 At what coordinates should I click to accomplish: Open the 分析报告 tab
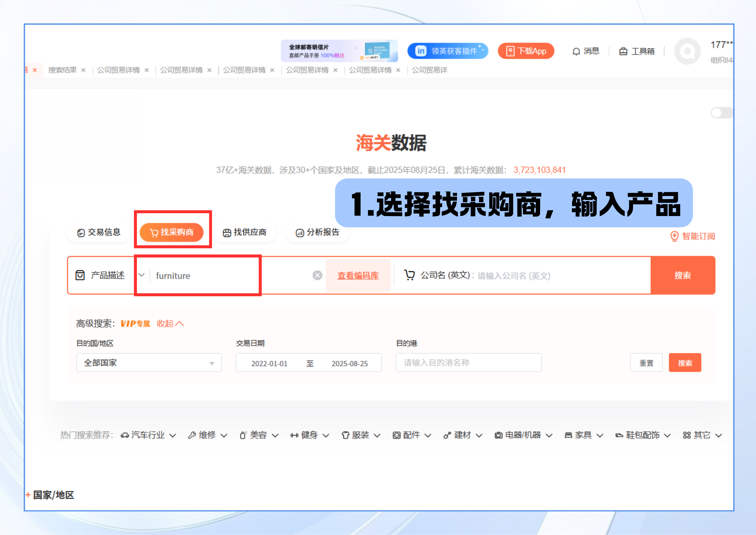tap(317, 232)
